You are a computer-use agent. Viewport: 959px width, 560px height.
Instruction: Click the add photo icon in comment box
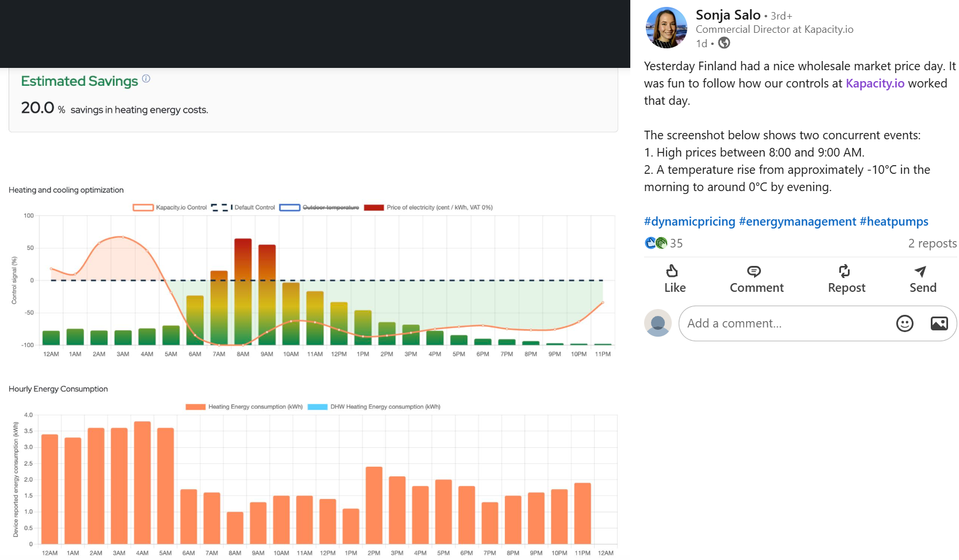(939, 323)
